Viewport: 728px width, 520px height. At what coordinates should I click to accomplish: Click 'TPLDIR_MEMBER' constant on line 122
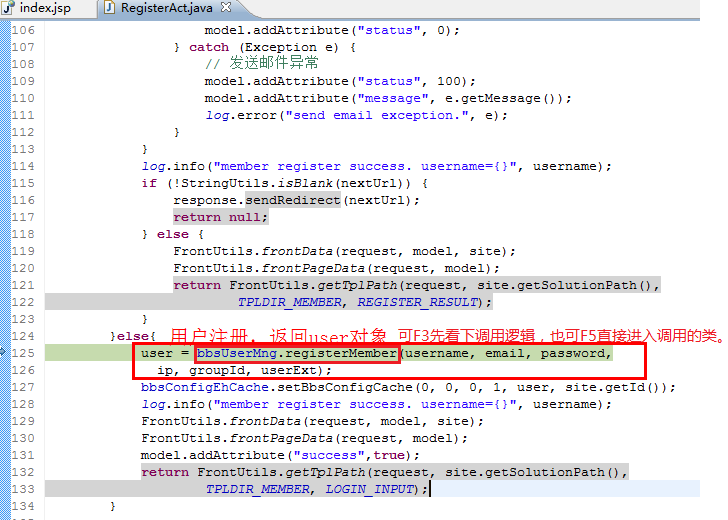tap(290, 302)
